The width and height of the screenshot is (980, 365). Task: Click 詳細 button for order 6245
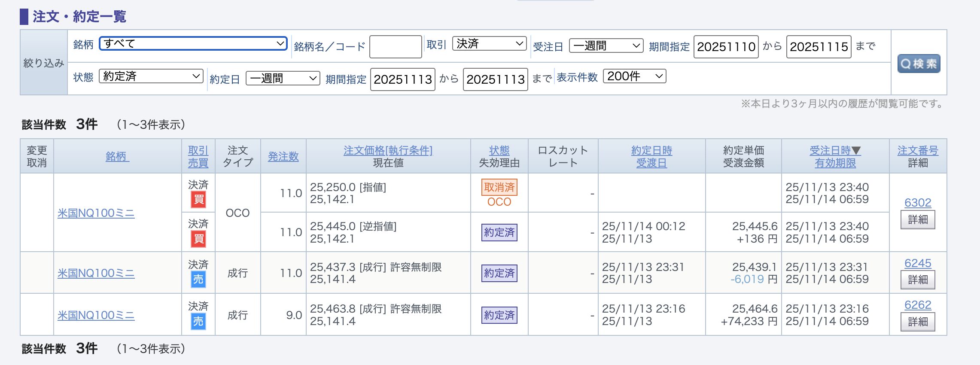click(918, 280)
